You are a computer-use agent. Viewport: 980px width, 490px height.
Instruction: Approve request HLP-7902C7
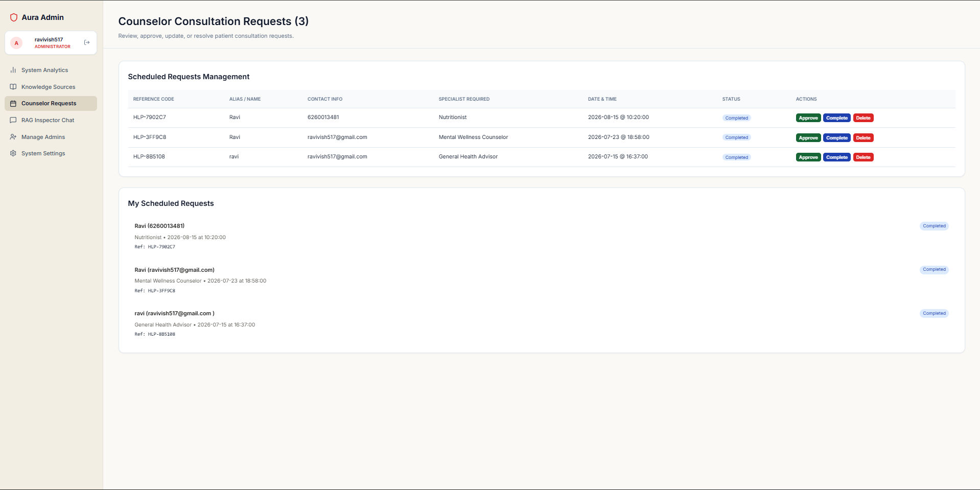pyautogui.click(x=808, y=118)
